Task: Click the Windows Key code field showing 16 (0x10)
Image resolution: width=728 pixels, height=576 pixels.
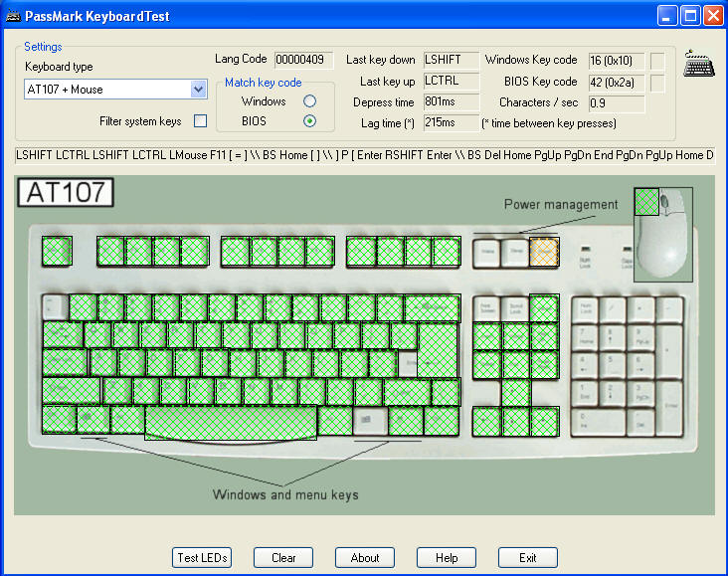Action: 617,61
